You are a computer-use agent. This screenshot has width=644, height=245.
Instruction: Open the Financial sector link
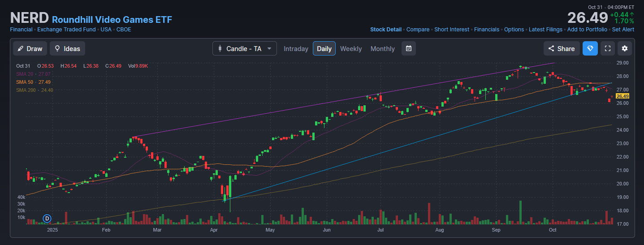[21, 30]
